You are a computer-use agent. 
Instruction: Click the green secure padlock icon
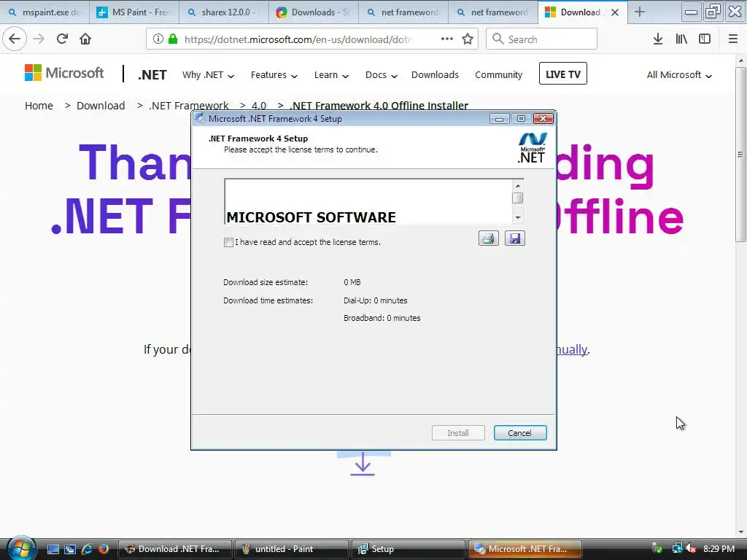point(173,39)
